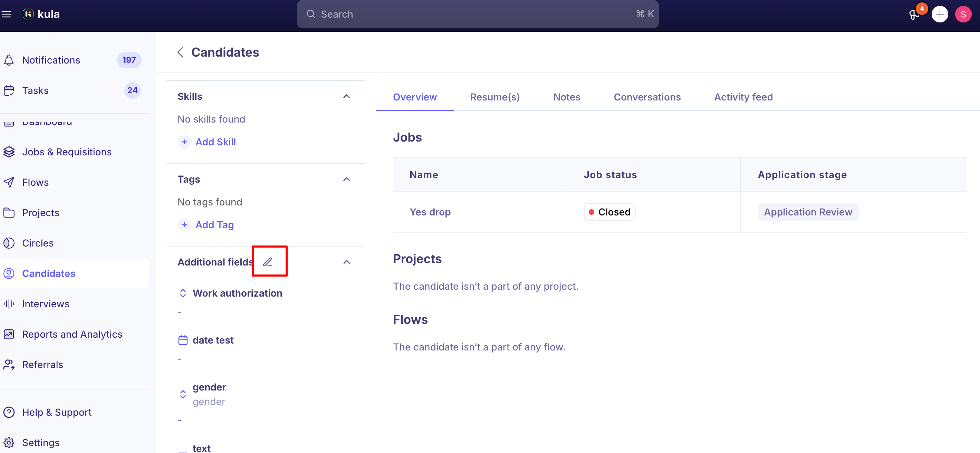This screenshot has height=453, width=980.
Task: Click the Candidates page title
Action: tap(225, 52)
